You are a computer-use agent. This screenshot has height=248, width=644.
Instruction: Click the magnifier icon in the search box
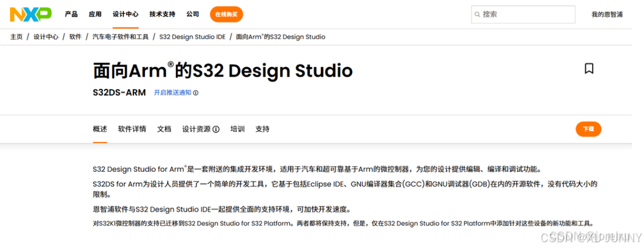pos(477,15)
